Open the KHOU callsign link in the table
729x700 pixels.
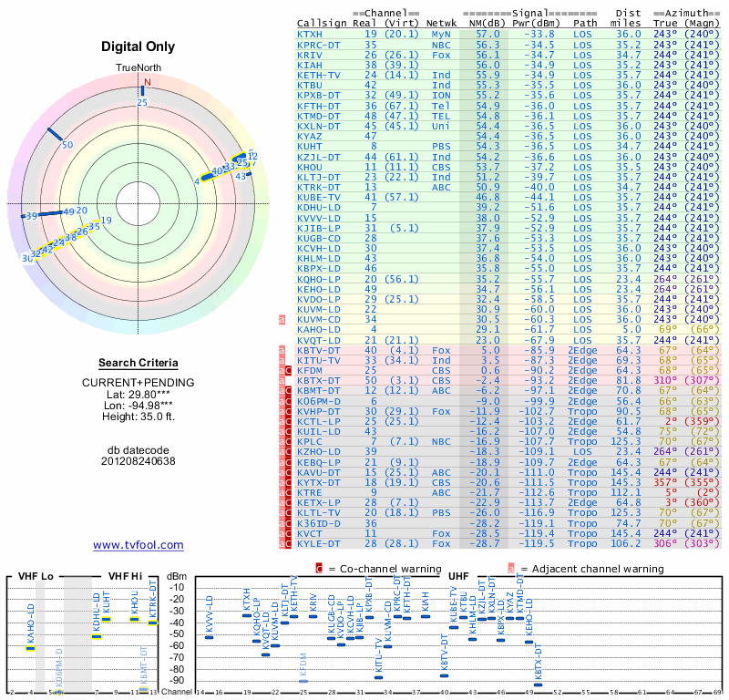click(310, 167)
